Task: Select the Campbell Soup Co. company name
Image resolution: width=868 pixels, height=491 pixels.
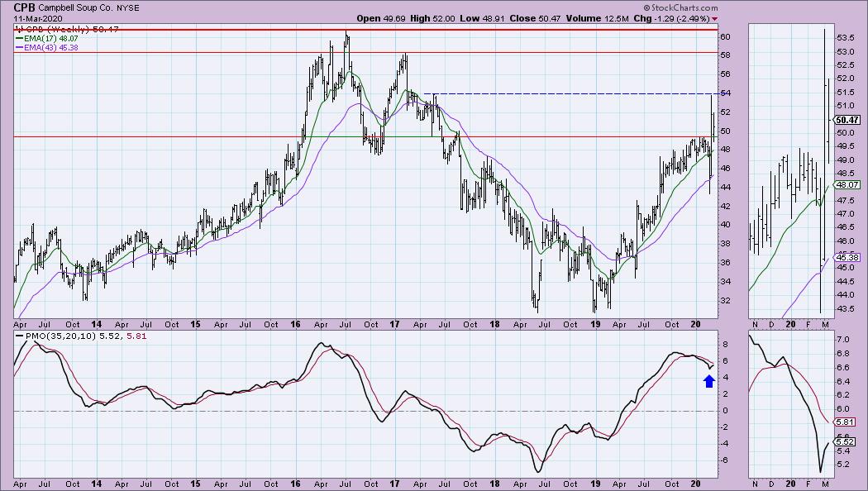Action: (76, 8)
